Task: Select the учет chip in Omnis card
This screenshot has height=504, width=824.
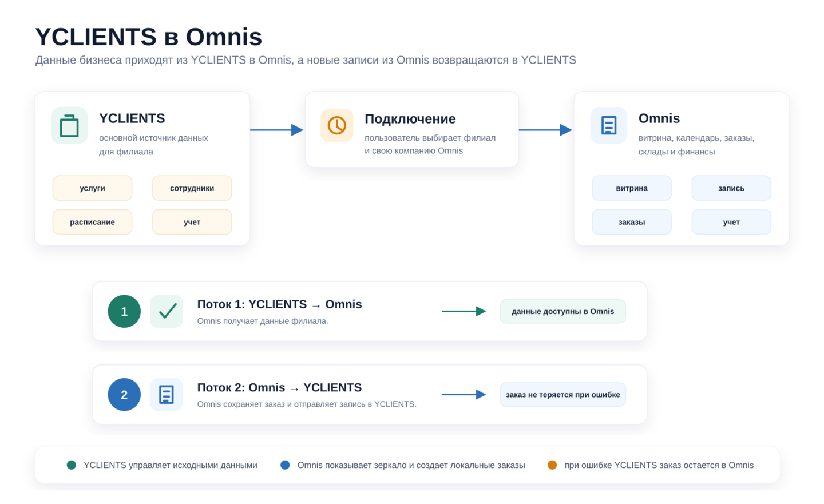Action: (731, 222)
